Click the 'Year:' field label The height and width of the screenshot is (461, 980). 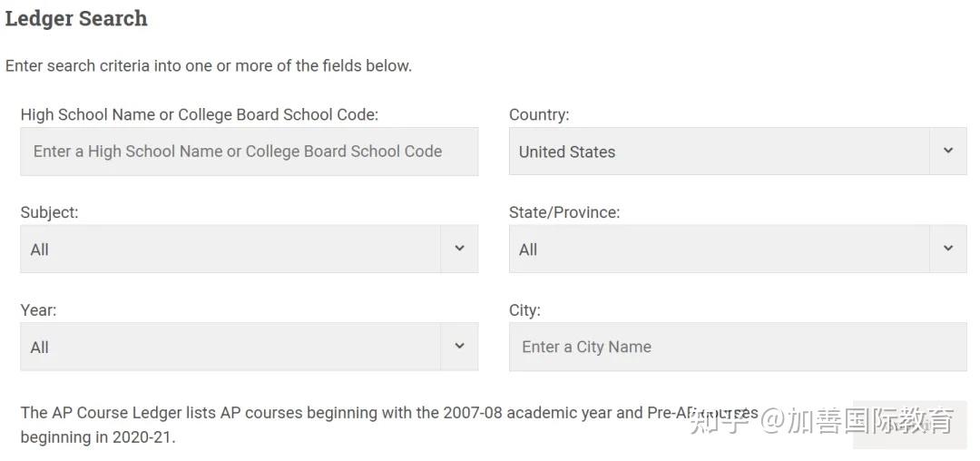click(x=38, y=310)
